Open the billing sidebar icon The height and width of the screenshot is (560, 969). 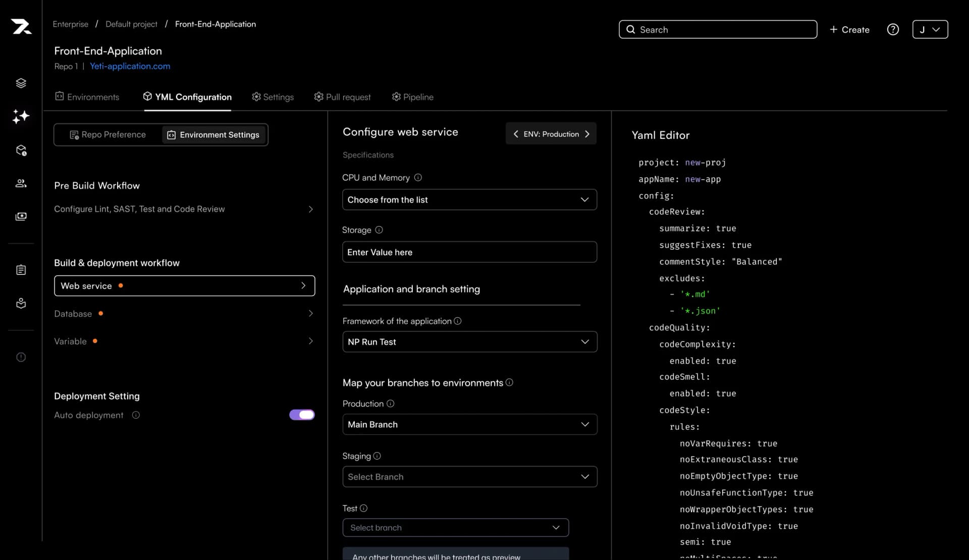[21, 216]
